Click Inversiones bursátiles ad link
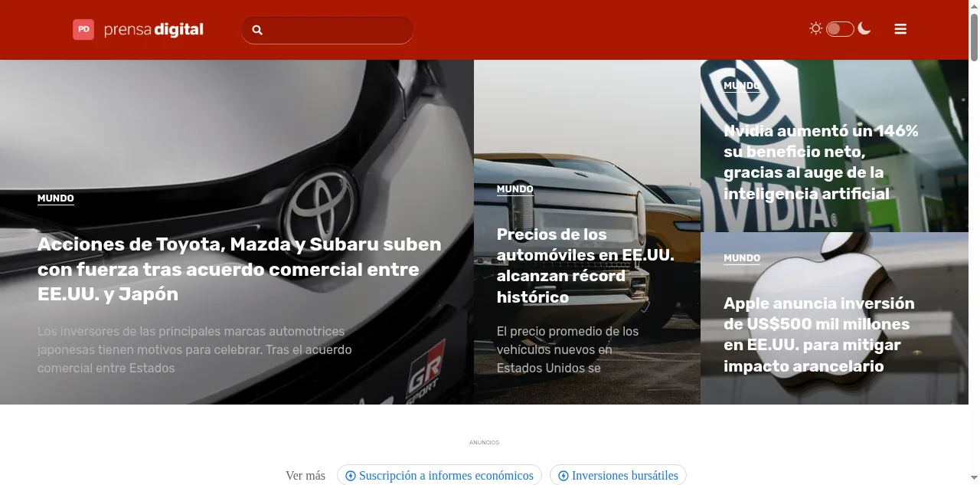Viewport: 980px width, 485px height. click(x=618, y=475)
